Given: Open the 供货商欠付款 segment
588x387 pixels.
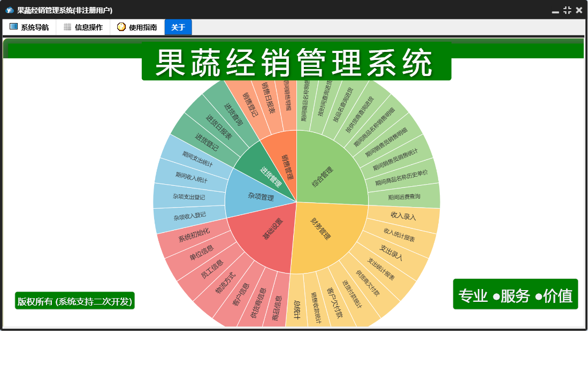Looking at the screenshot, I should point(367,283).
